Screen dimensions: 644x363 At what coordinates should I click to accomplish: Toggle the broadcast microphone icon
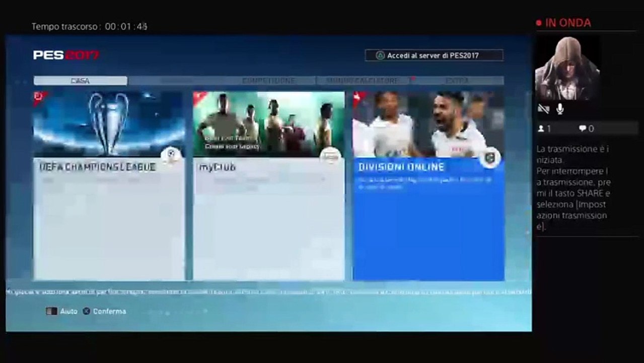point(560,109)
